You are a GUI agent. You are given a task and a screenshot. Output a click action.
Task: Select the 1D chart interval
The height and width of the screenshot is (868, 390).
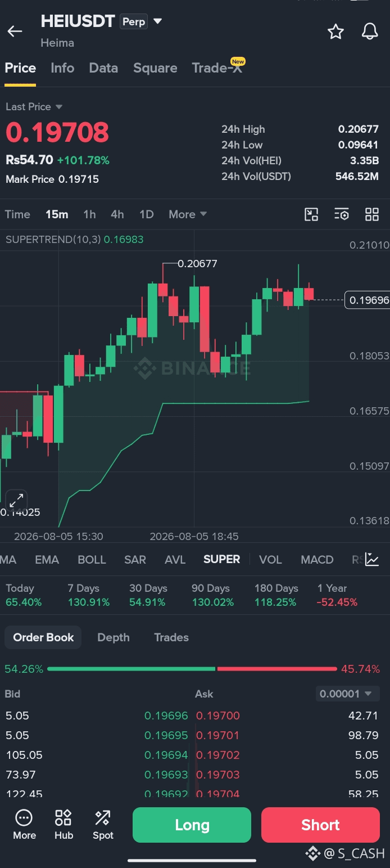click(147, 214)
